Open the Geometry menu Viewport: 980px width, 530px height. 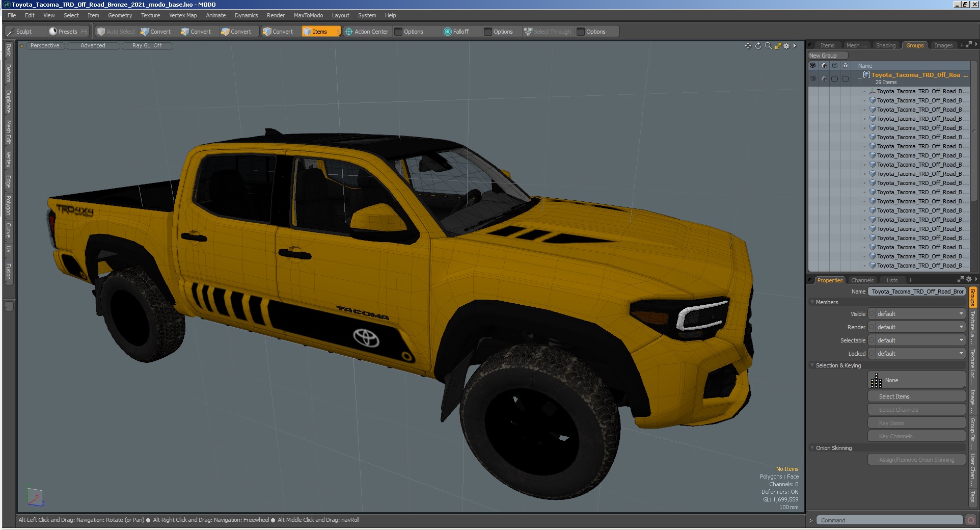[x=120, y=15]
